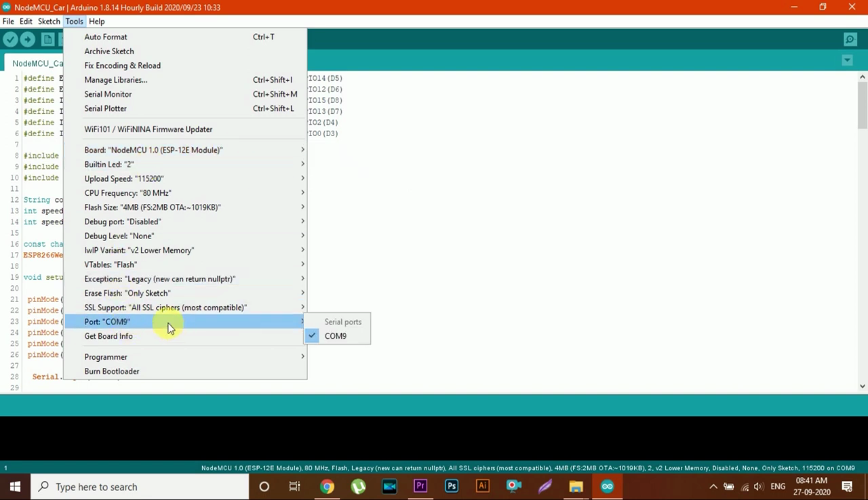Expand Builtin Led "2" submenu
Viewport: 868px width, 500px height.
click(185, 165)
